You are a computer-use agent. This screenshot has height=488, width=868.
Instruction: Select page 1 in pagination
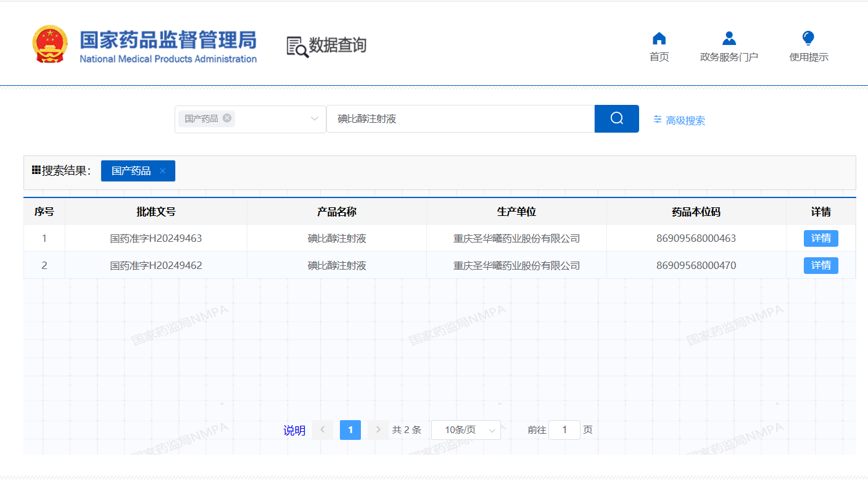[350, 430]
